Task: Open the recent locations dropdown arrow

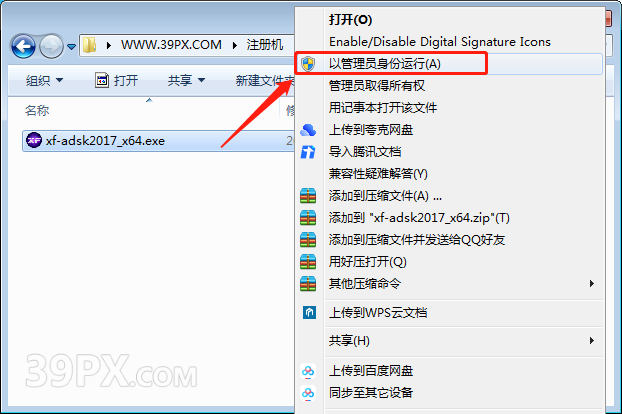Action: pos(71,47)
